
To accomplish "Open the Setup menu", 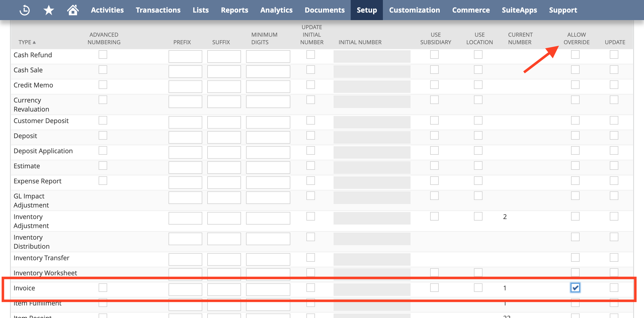I will click(367, 10).
